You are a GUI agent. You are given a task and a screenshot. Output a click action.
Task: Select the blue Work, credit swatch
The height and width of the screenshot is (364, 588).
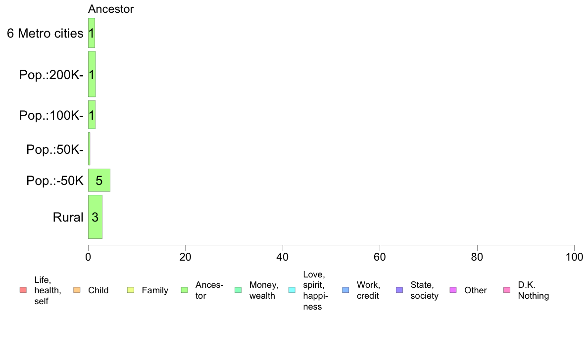coord(346,290)
